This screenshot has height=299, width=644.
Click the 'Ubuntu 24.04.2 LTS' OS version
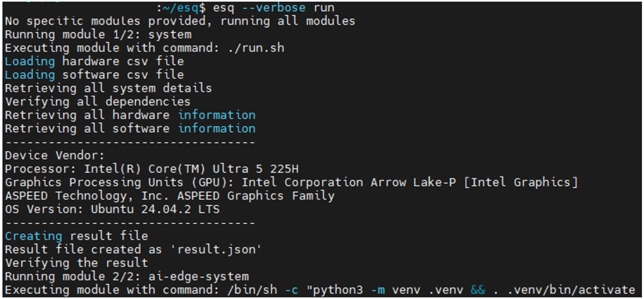155,209
